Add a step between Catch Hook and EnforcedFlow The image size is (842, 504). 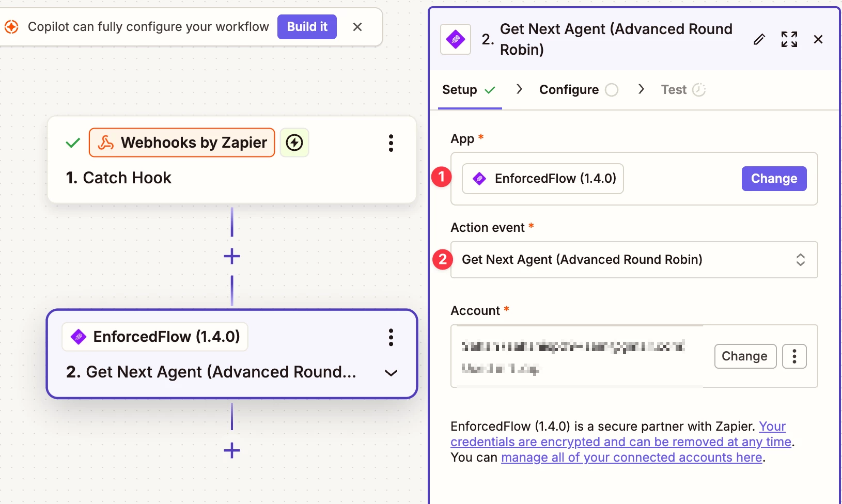232,256
